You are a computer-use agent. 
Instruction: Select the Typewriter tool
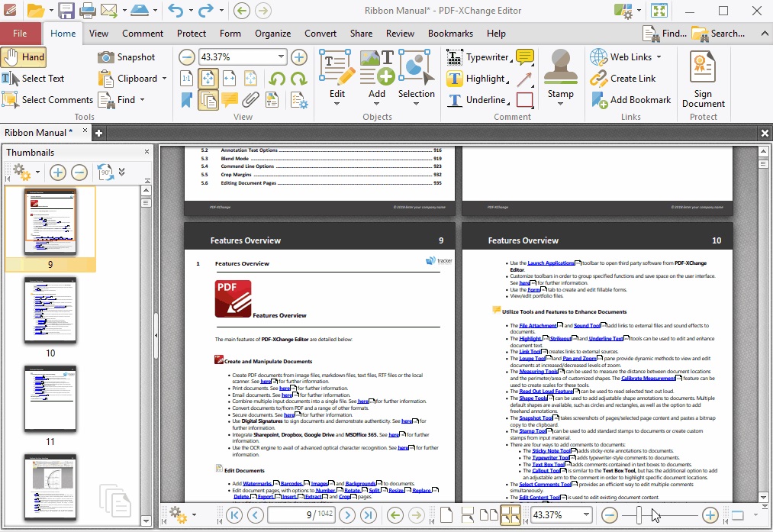coord(478,57)
